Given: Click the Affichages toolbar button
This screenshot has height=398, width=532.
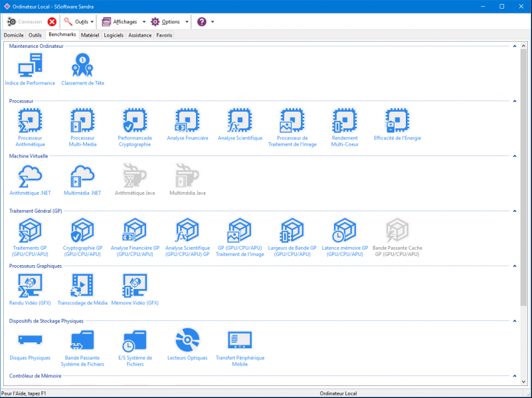Looking at the screenshot, I should coord(120,22).
